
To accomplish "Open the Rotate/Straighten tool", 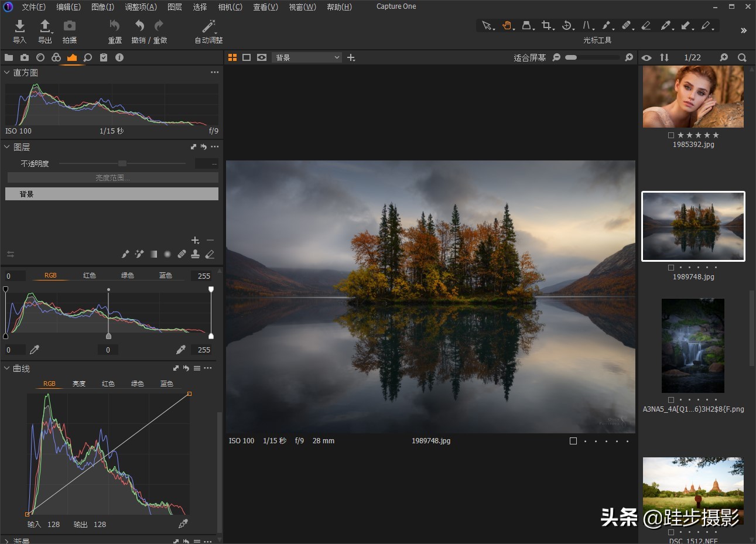I will point(567,26).
